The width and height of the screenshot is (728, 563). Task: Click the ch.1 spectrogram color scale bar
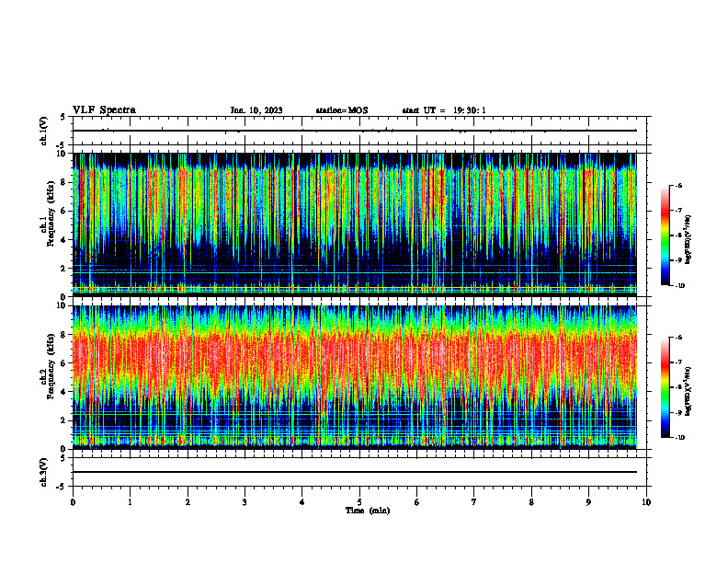tap(665, 236)
